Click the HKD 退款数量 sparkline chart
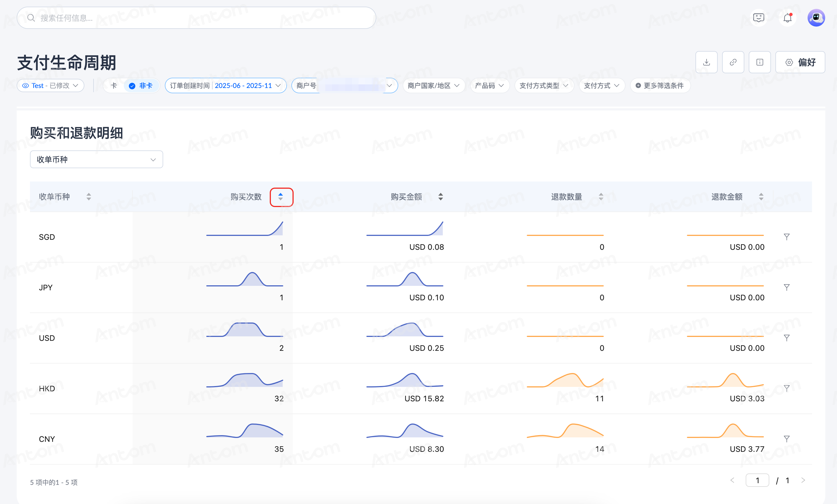 [x=565, y=380]
